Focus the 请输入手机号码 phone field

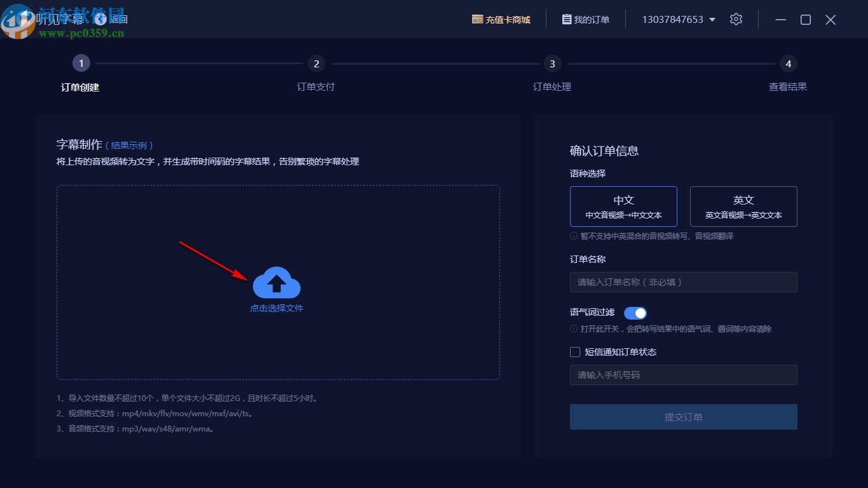coord(684,375)
